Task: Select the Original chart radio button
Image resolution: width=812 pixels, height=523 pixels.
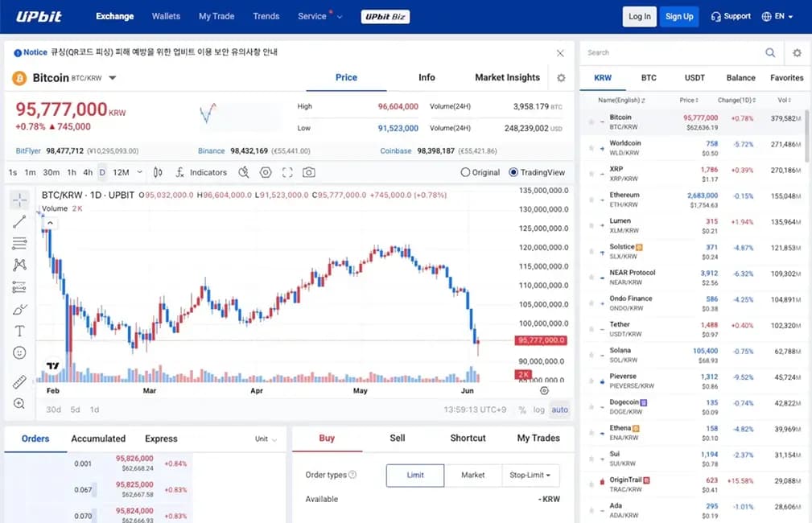Action: 465,172
